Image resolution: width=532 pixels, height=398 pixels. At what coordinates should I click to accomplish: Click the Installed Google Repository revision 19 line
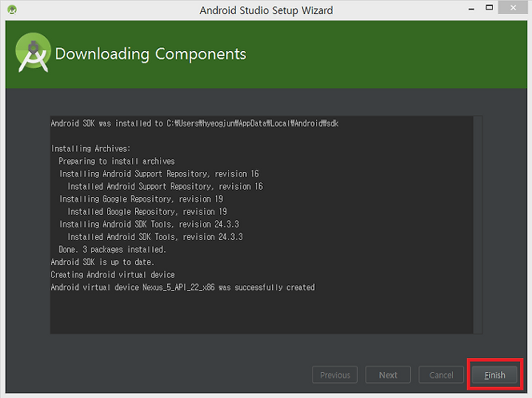(147, 211)
